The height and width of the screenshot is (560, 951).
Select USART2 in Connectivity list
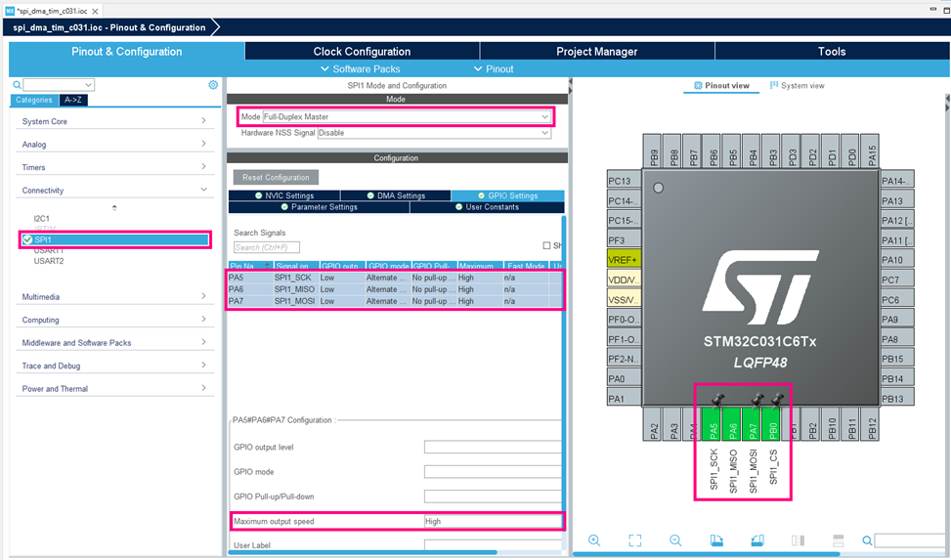(x=49, y=261)
